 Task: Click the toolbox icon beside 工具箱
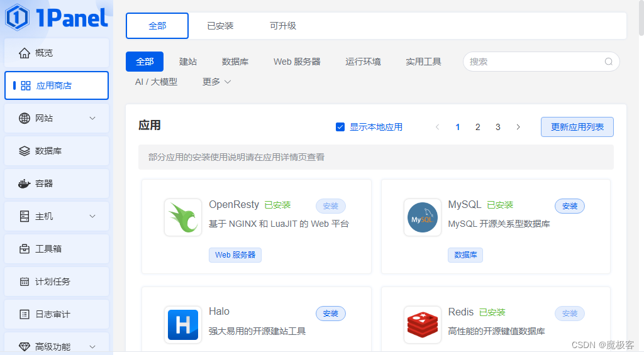tap(25, 249)
